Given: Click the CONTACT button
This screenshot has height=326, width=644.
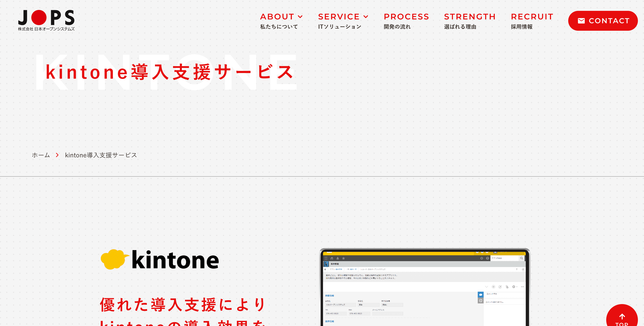Looking at the screenshot, I should click(603, 21).
